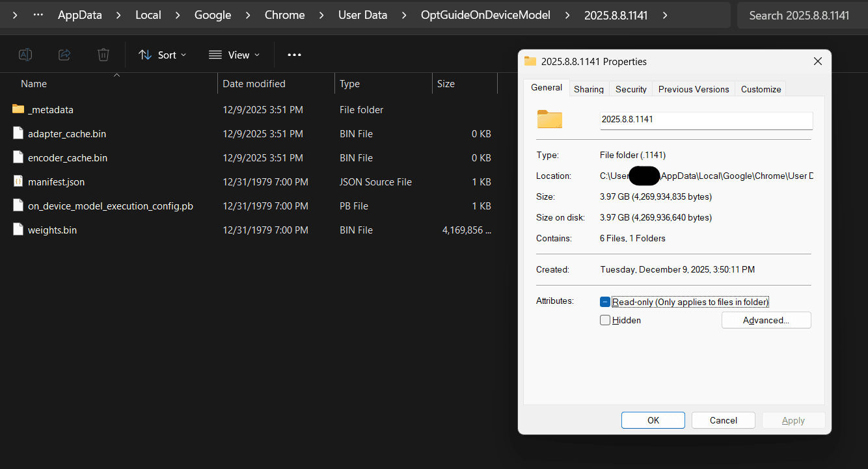The width and height of the screenshot is (868, 469).
Task: Toggle Read-only attribute checkbox
Action: (x=605, y=302)
